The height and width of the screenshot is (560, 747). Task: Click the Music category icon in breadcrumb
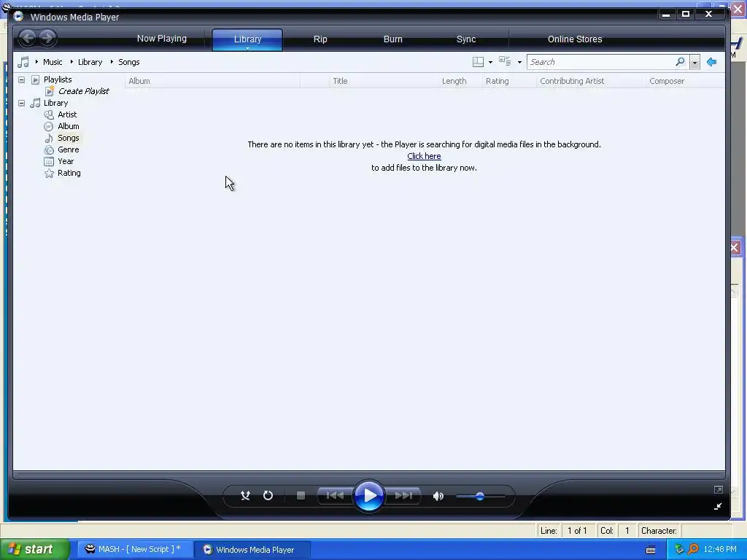coord(23,62)
